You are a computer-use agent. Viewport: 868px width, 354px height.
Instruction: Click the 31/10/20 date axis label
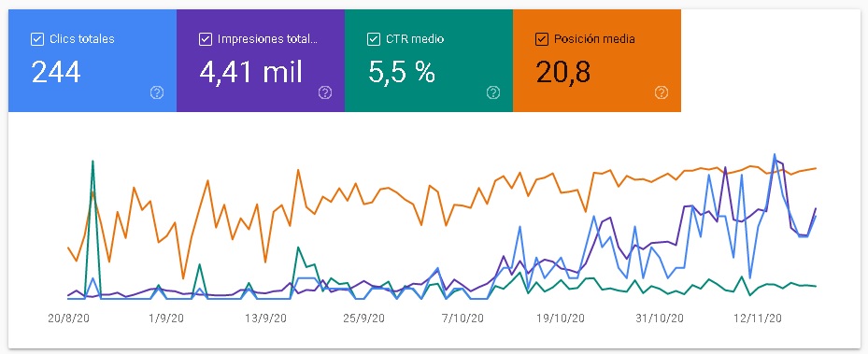click(x=660, y=319)
